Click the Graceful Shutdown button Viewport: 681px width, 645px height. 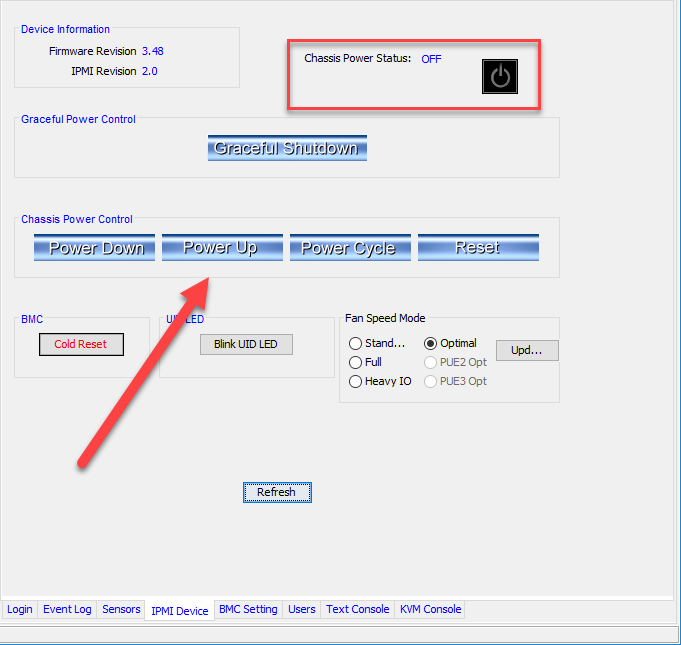[287, 148]
